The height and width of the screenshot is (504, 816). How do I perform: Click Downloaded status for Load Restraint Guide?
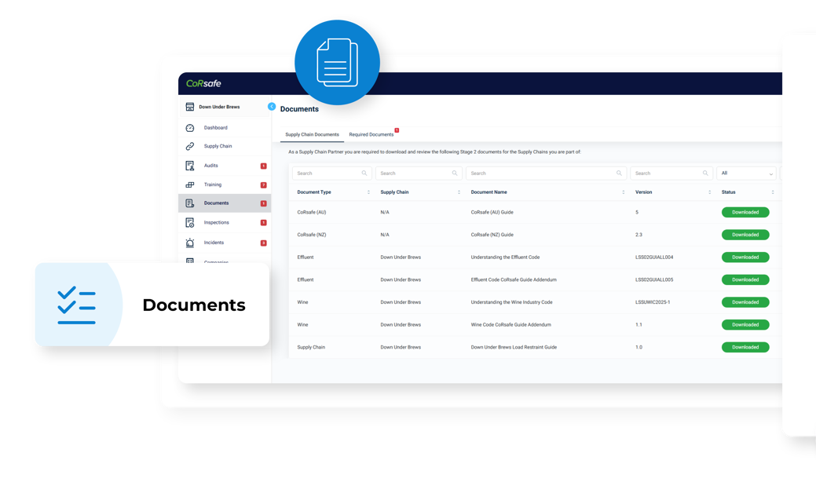click(745, 347)
